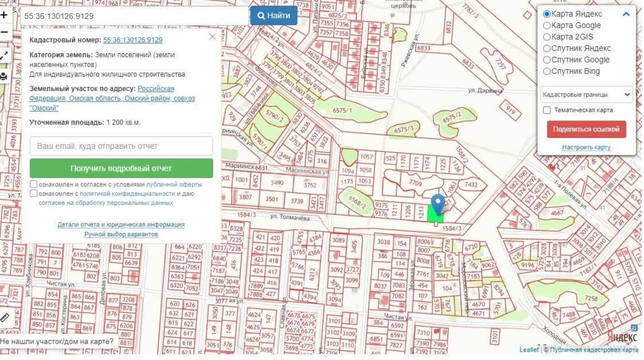Click the email input field
The image size is (644, 360).
(x=121, y=146)
